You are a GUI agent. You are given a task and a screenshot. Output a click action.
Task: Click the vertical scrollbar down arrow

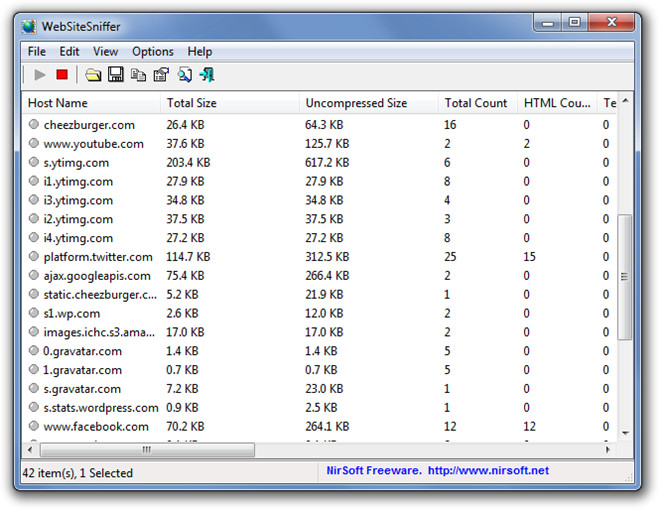(626, 433)
